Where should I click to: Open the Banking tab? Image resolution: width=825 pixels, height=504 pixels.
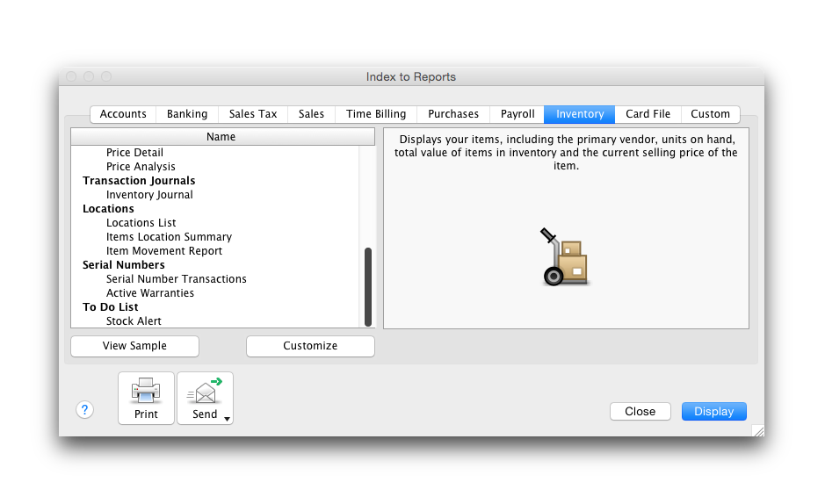187,114
